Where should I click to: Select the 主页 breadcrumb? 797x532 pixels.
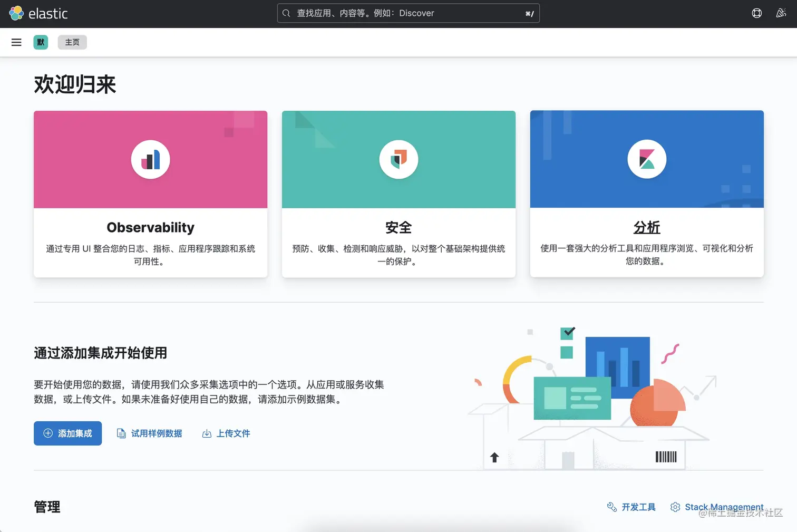pos(72,42)
